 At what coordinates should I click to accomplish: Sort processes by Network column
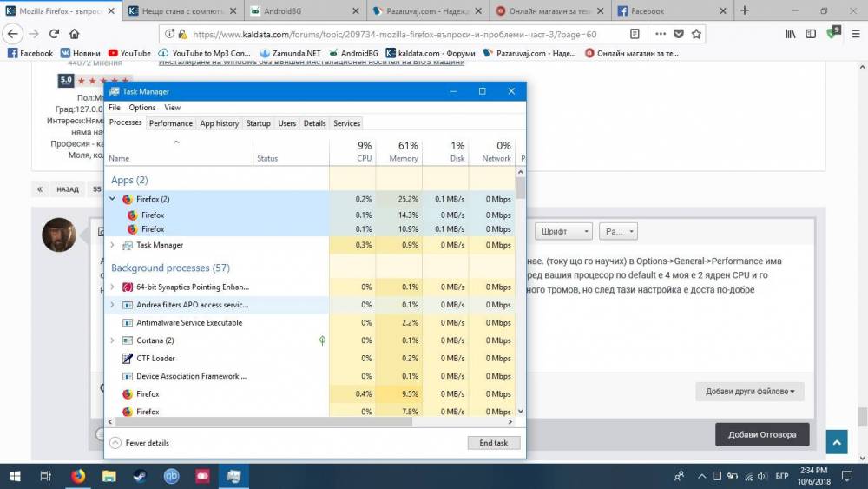coord(492,152)
